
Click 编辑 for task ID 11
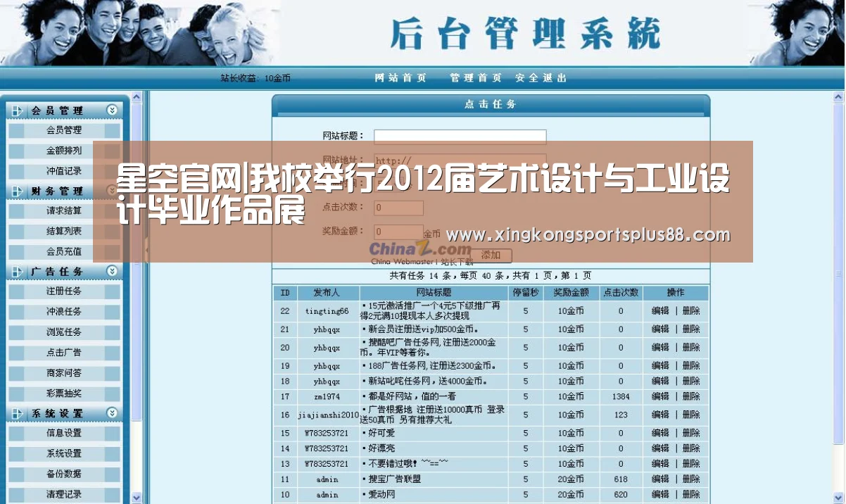(x=660, y=479)
